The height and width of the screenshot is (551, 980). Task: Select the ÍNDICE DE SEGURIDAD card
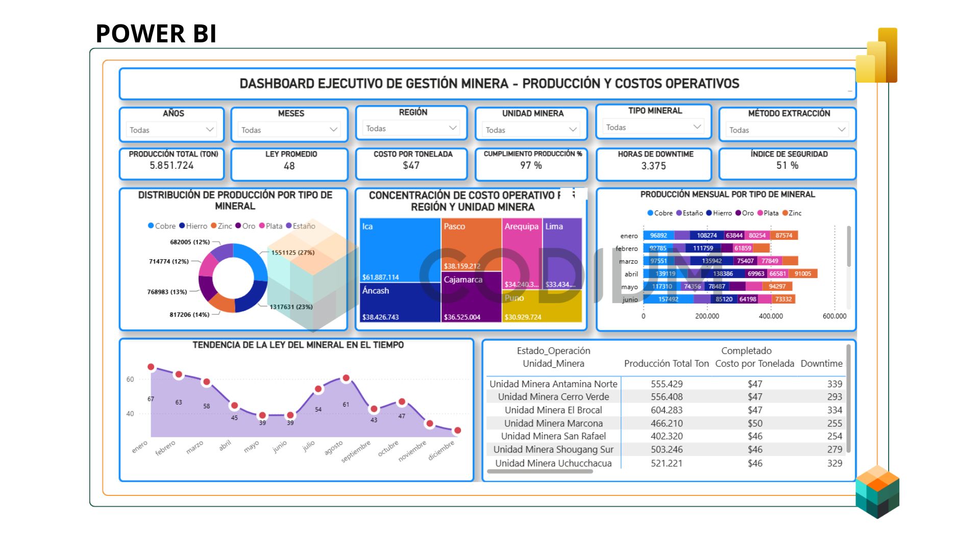coord(788,164)
